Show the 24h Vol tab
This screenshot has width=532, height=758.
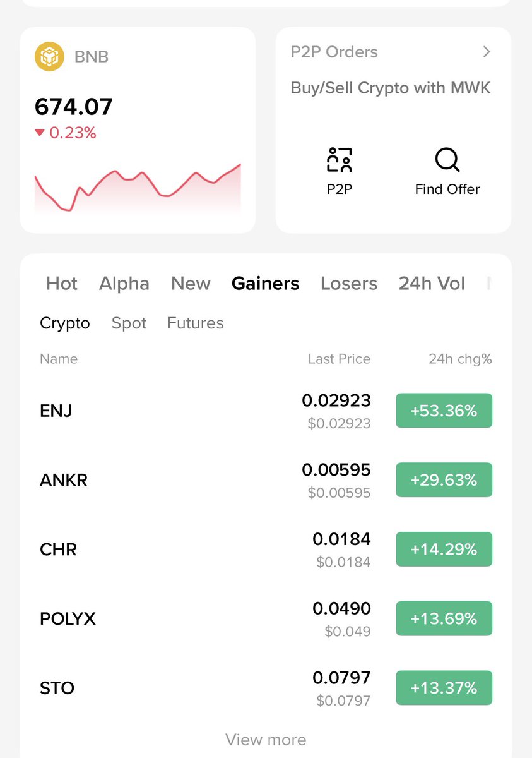432,284
